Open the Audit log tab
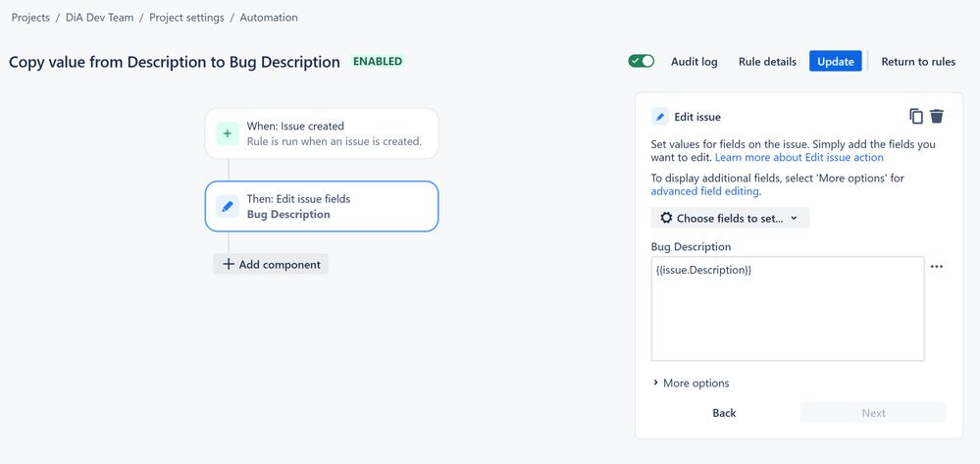Viewport: 980px width, 464px height. click(x=694, y=61)
